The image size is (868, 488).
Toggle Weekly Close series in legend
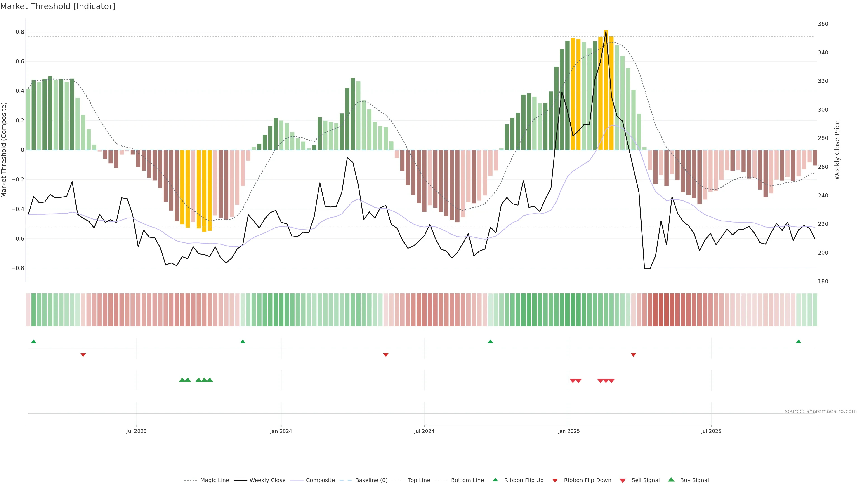267,480
